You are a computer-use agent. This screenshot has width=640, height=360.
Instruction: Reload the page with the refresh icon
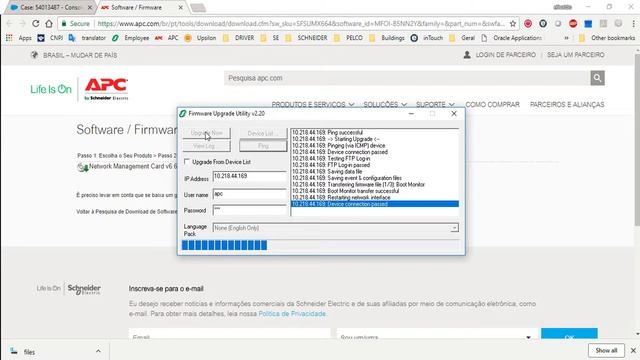(36, 24)
